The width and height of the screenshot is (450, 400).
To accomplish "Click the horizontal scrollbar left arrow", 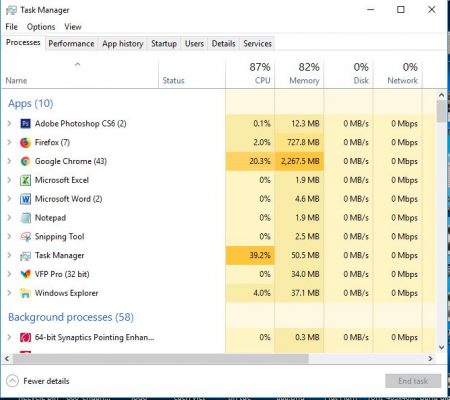I will pyautogui.click(x=7, y=359).
